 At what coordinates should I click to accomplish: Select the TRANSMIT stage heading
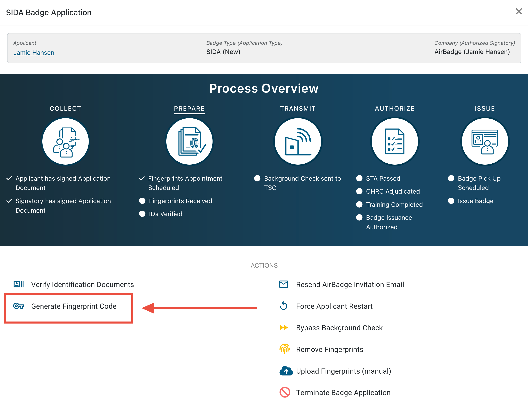[x=298, y=109]
